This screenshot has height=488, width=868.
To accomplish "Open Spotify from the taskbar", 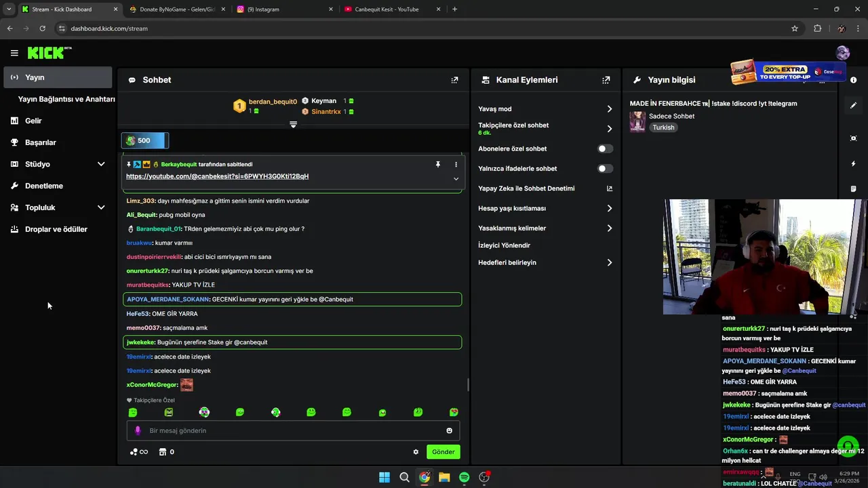I will pos(464,477).
